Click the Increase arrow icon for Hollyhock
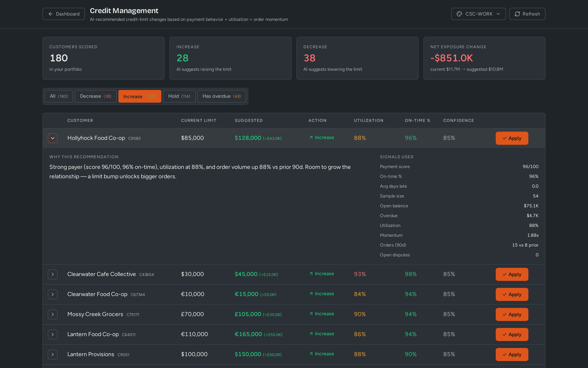This screenshot has height=368, width=588. pos(311,138)
